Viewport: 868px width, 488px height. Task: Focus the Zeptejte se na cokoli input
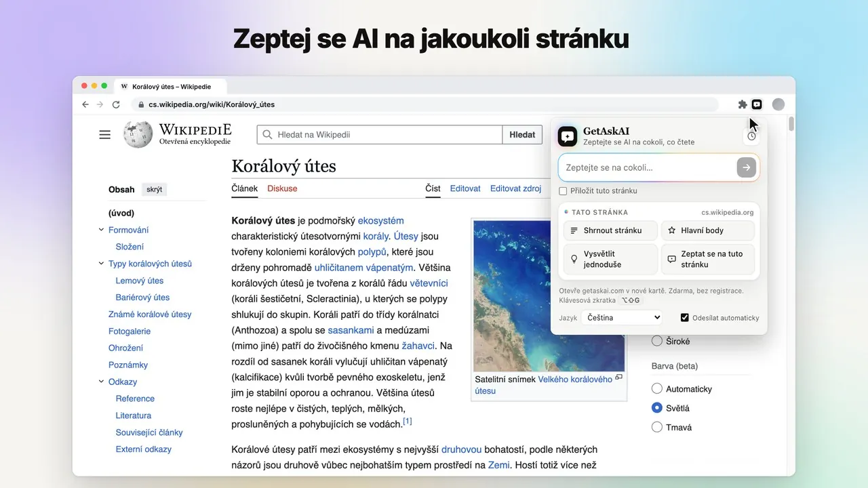point(648,167)
